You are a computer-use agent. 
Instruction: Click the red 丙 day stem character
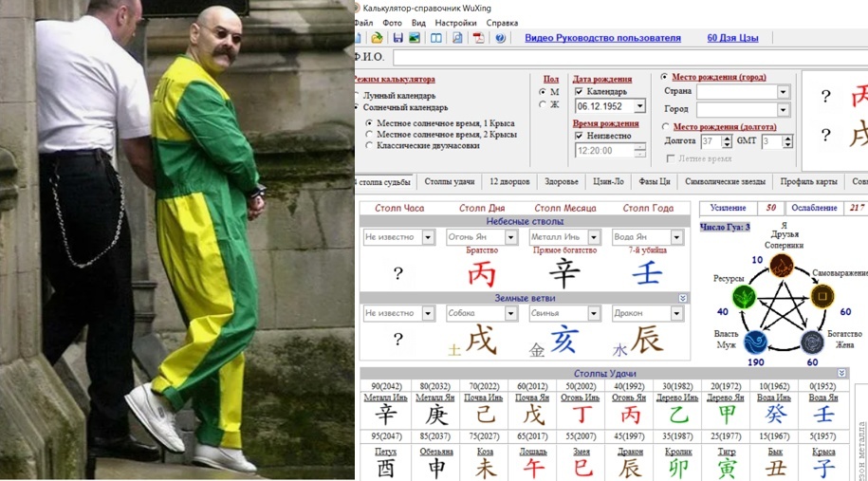pyautogui.click(x=482, y=273)
